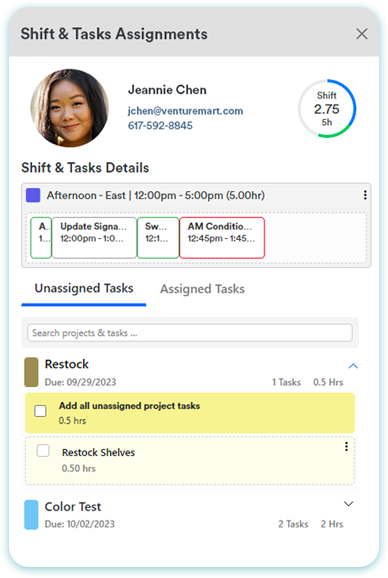388x578 pixels.
Task: Close the Shift & Tasks Assignments dialog
Action: click(361, 34)
